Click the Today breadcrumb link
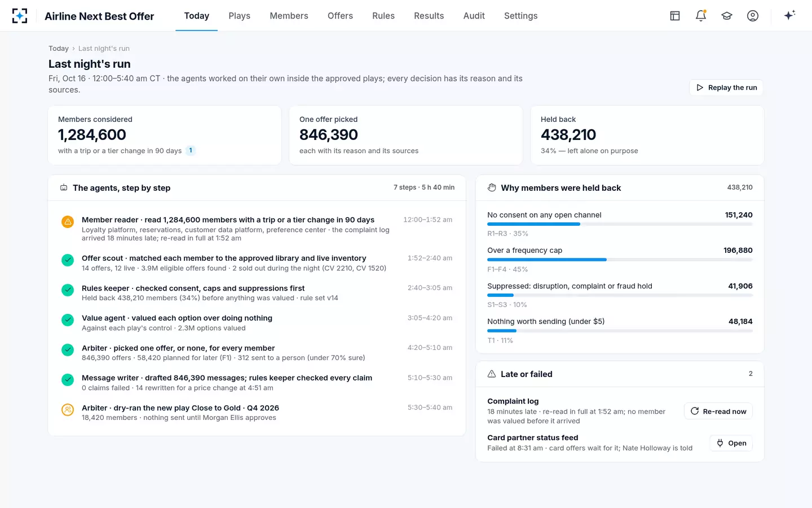 (59, 49)
